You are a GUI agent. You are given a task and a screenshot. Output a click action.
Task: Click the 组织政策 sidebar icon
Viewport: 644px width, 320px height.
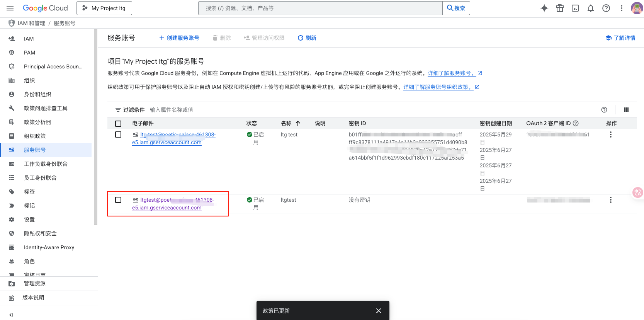tap(12, 136)
